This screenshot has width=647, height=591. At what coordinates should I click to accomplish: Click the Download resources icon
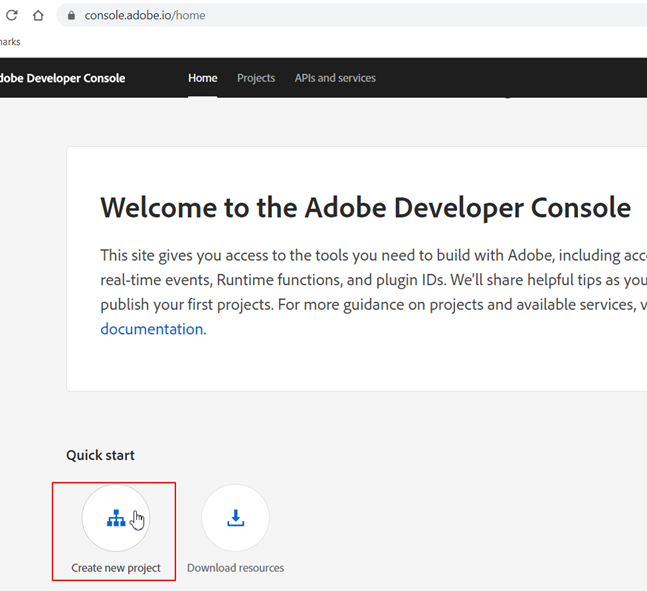point(236,518)
